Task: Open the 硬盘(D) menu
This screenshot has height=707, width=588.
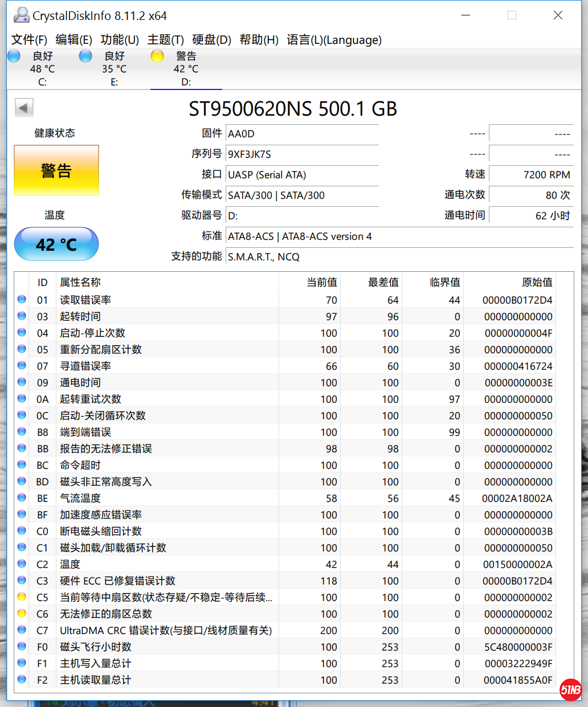Action: point(211,40)
